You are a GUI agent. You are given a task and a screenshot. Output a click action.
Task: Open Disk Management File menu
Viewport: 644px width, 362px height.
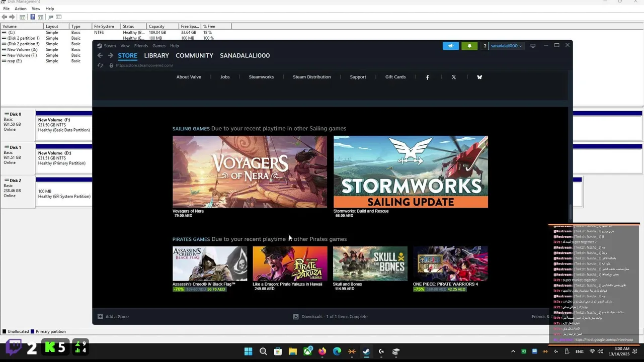pos(7,9)
